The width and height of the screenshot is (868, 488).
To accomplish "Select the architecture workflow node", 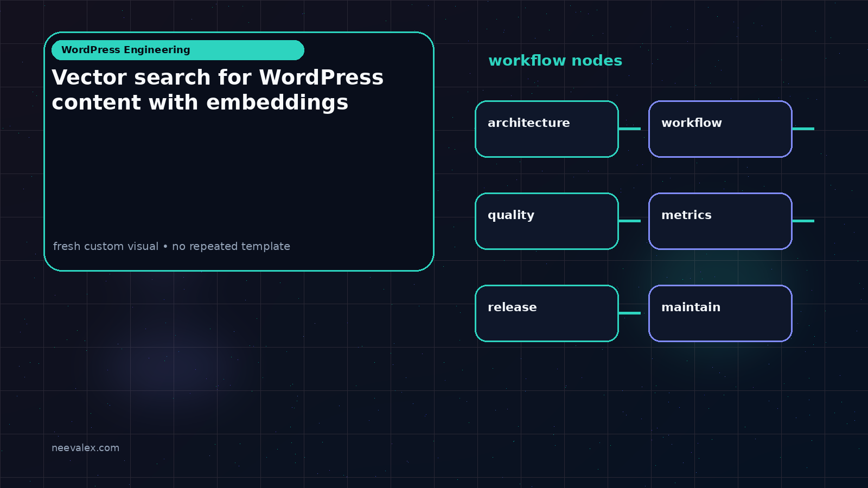I will pos(547,129).
